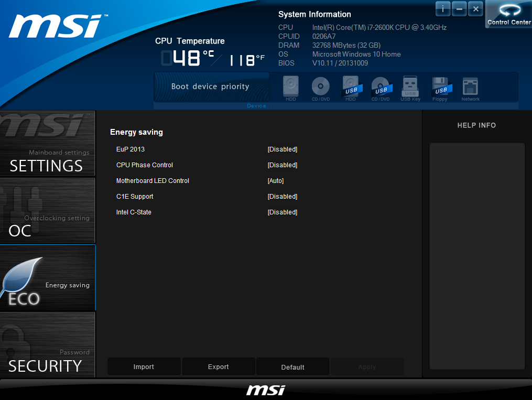Select the Network boot device icon
This screenshot has width=532, height=400.
[x=470, y=88]
